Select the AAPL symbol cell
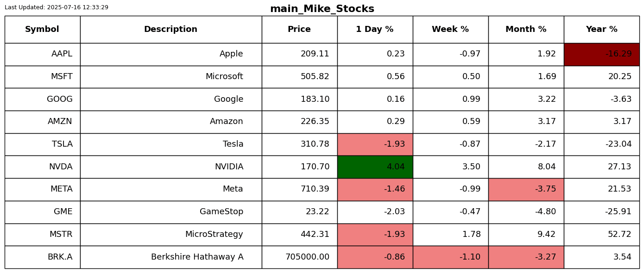This screenshot has width=644, height=273. pos(42,54)
